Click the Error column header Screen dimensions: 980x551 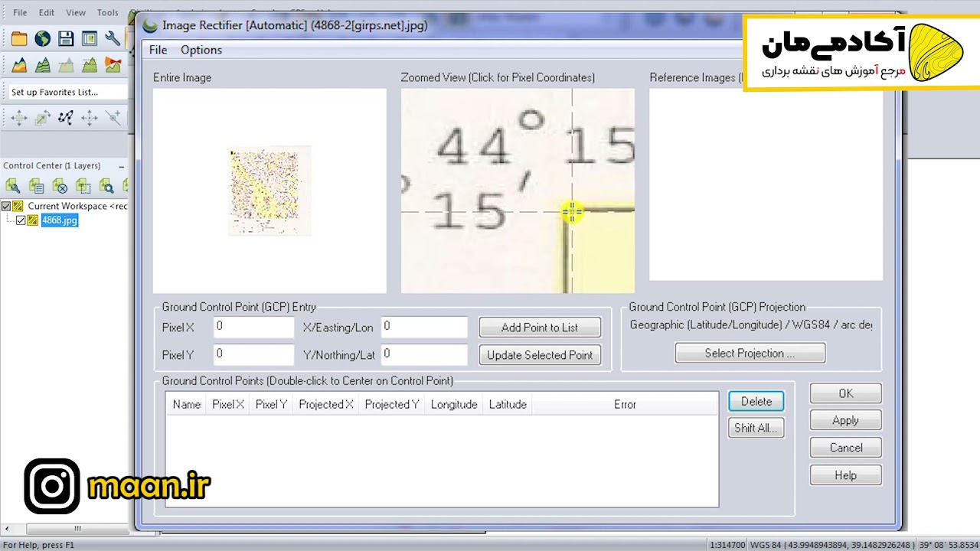(625, 405)
